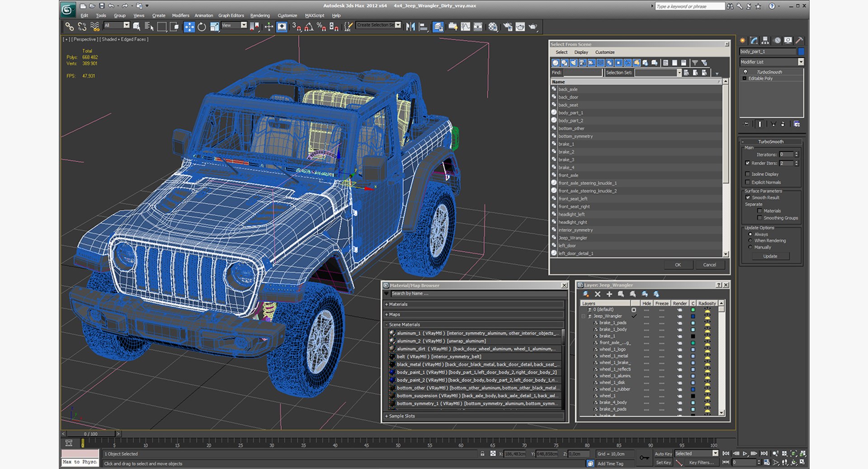The height and width of the screenshot is (469, 868).
Task: Open the Rendering menu
Action: (260, 15)
